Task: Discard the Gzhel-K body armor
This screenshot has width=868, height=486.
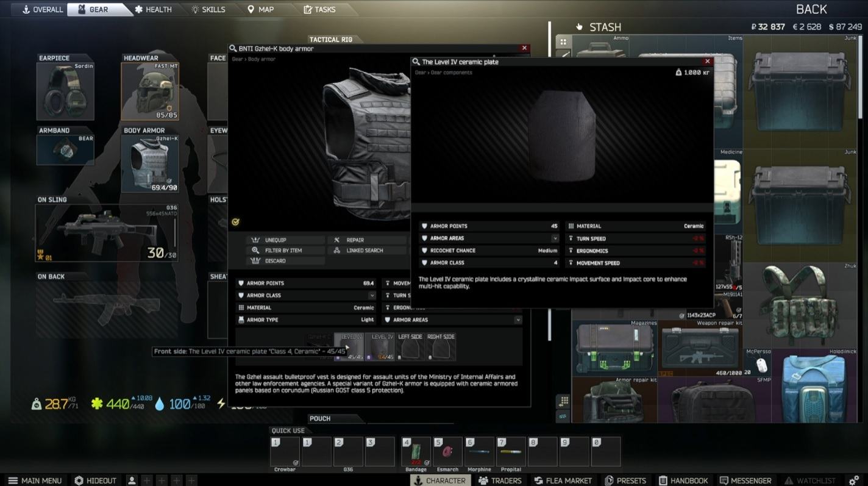Action: (285, 261)
